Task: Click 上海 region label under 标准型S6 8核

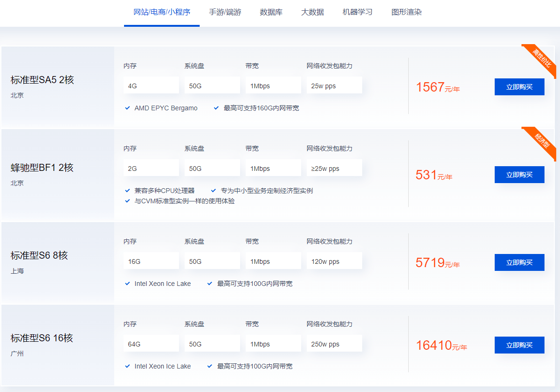Action: [x=17, y=271]
